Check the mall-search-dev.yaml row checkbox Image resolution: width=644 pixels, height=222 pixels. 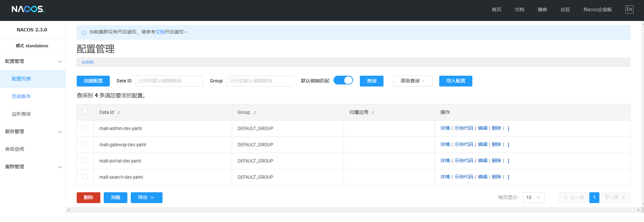[85, 176]
